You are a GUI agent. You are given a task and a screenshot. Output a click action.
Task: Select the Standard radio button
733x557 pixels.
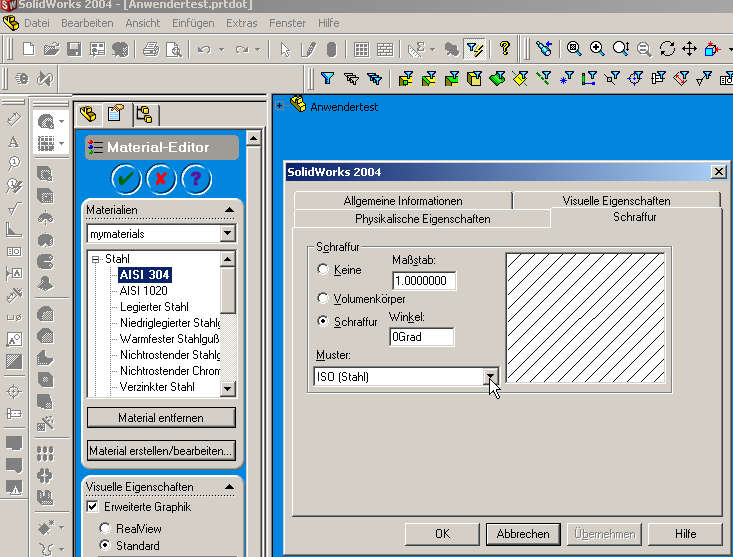(x=105, y=545)
